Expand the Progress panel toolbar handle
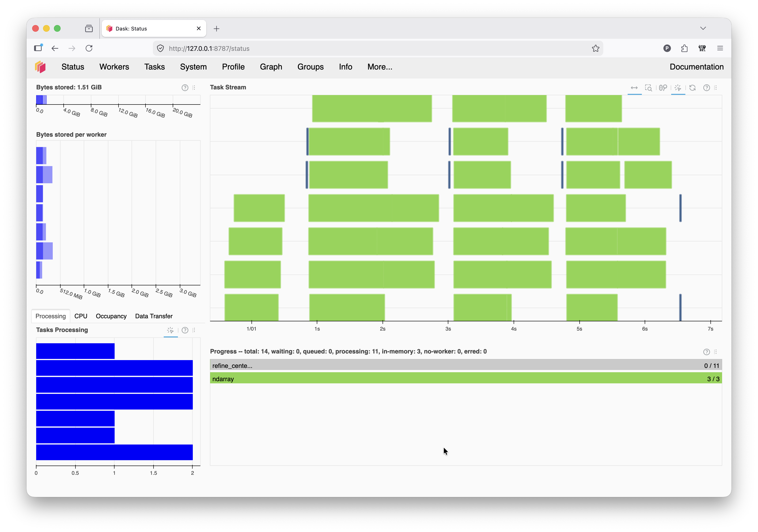This screenshot has width=758, height=532. (x=715, y=352)
